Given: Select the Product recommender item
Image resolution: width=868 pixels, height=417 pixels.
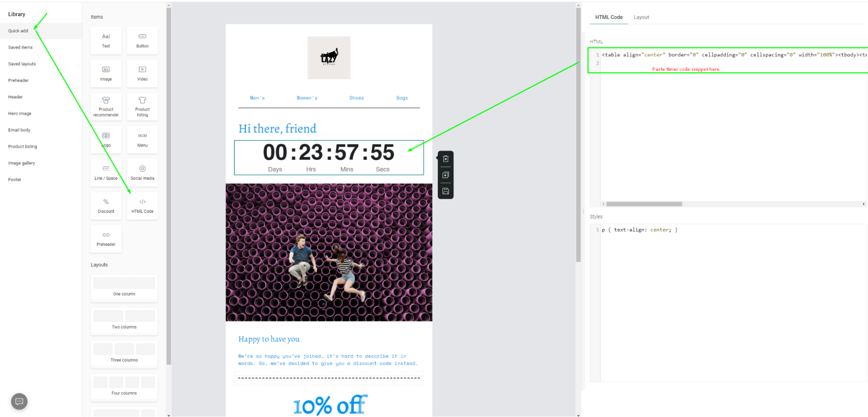Looking at the screenshot, I should point(106,106).
